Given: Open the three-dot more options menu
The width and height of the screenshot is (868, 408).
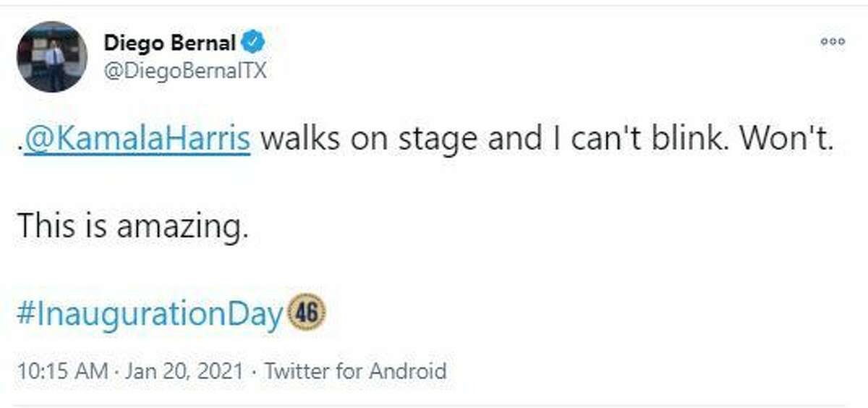Looking at the screenshot, I should [833, 42].
